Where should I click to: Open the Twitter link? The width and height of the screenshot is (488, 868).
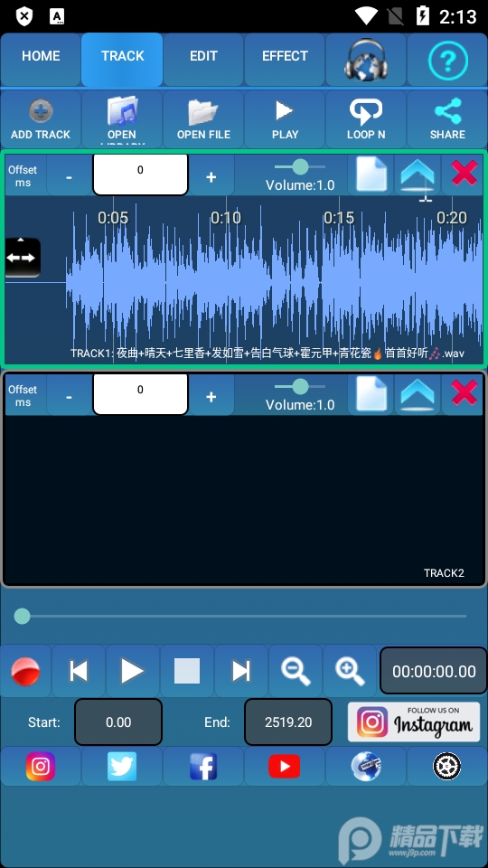pos(122,766)
